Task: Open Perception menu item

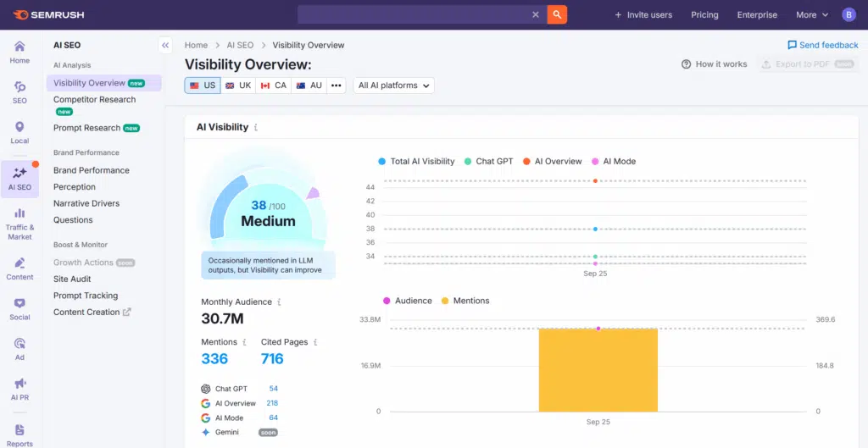Action: click(x=75, y=187)
